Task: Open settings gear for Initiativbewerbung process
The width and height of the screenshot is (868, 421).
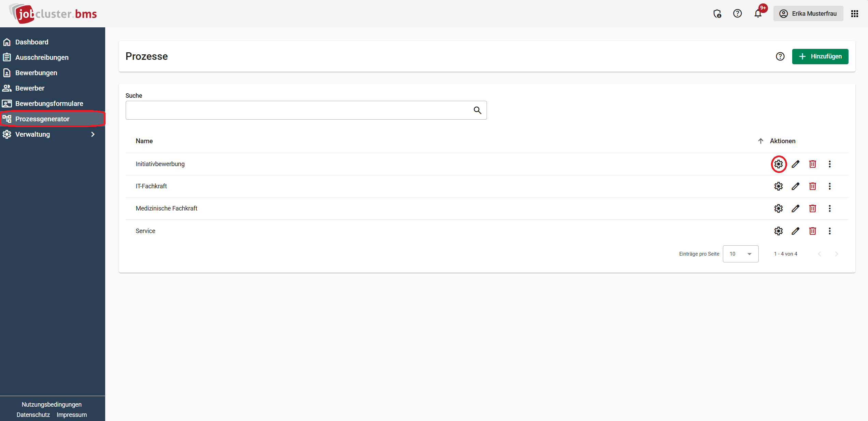Action: pos(778,164)
